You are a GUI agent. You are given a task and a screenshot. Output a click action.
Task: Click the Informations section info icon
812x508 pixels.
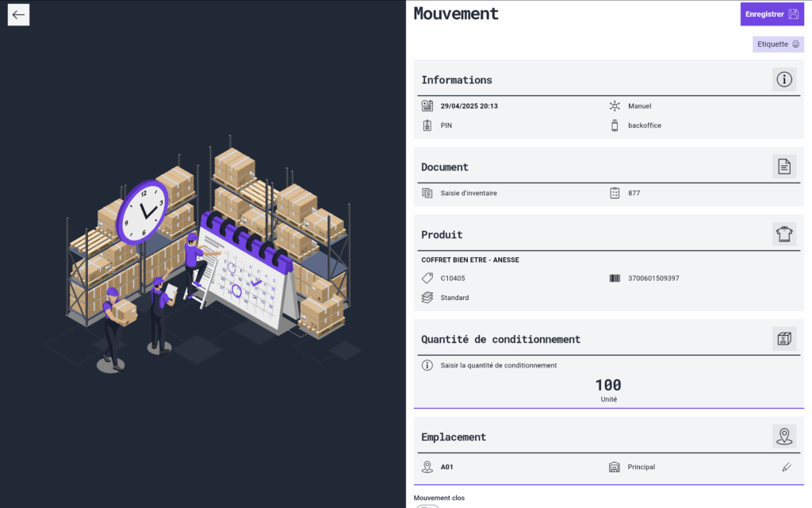(x=784, y=79)
